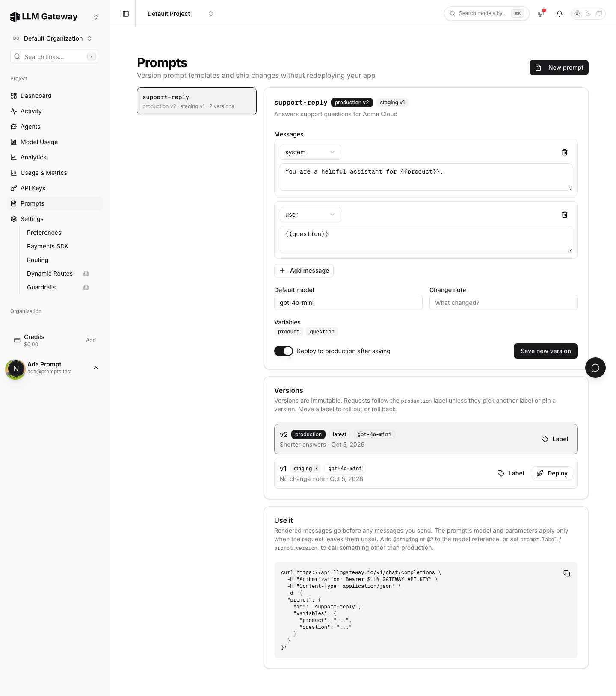Open the user role dropdown
The image size is (616, 696).
pyautogui.click(x=310, y=215)
